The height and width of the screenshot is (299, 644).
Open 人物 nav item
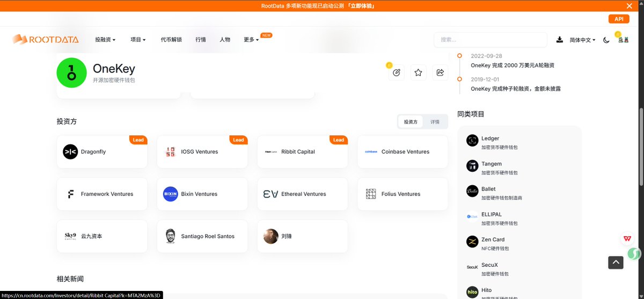[225, 40]
